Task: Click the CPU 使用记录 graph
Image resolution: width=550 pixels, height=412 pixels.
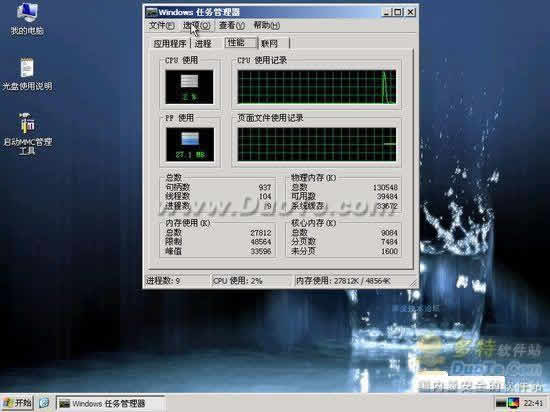Action: (317, 87)
